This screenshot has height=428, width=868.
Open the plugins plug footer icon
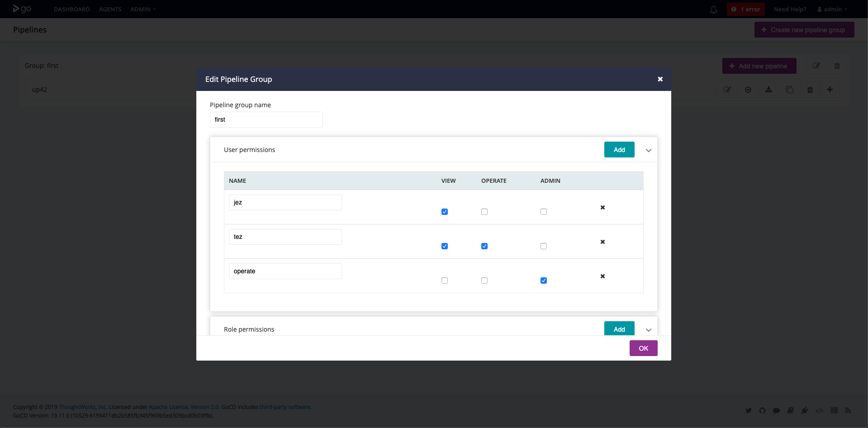(x=805, y=410)
